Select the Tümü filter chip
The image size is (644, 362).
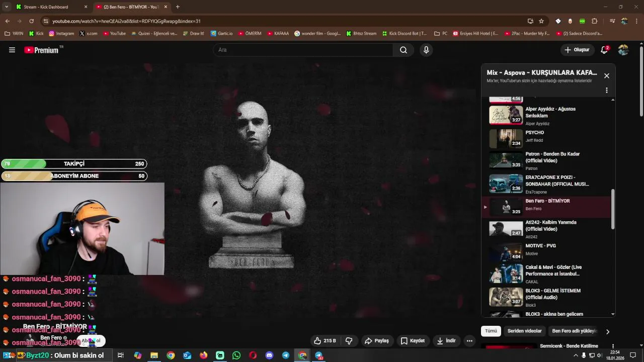pyautogui.click(x=491, y=331)
